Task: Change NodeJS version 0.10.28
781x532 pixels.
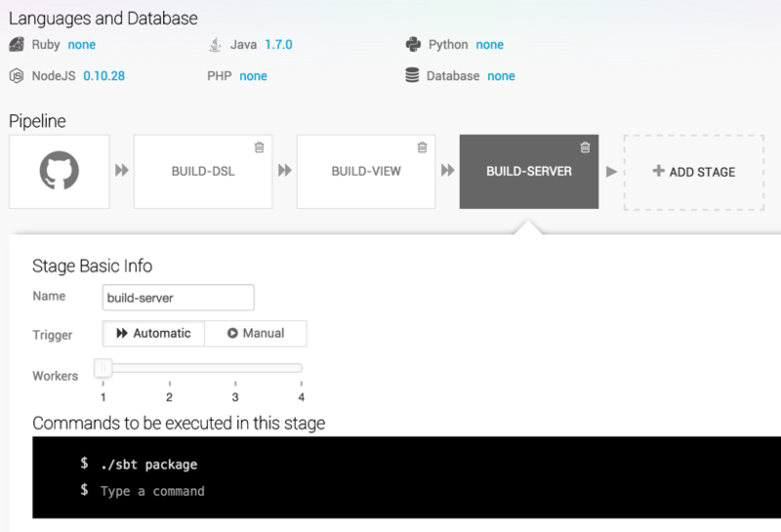Action: point(104,76)
